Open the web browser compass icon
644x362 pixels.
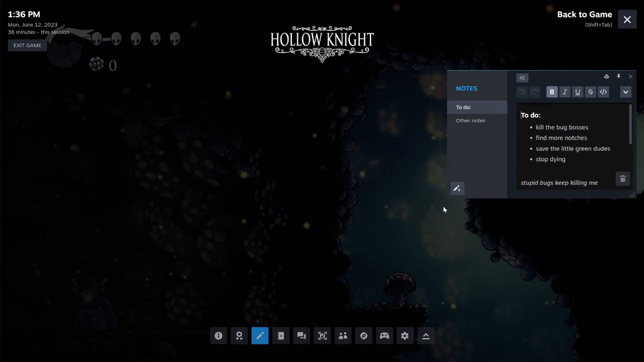click(364, 335)
